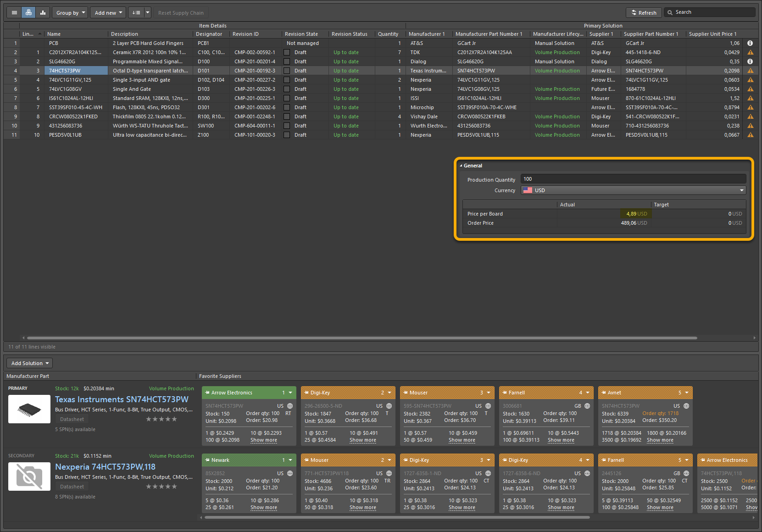Toggle revision state checkbox for CMP-201-00202-6
Viewport: 762px width, 532px height.
pyautogui.click(x=287, y=107)
